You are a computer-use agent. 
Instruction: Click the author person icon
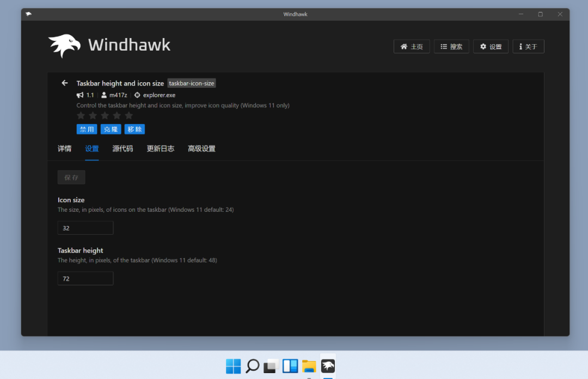[104, 95]
